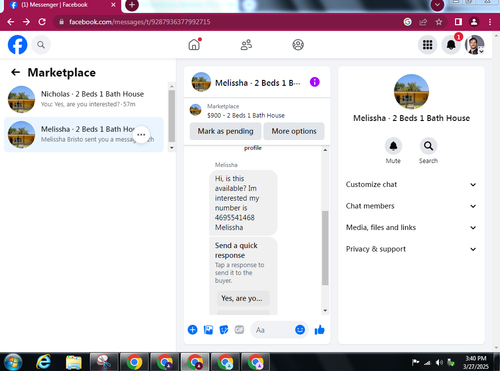
Task: Click the More options button
Action: coord(294,131)
